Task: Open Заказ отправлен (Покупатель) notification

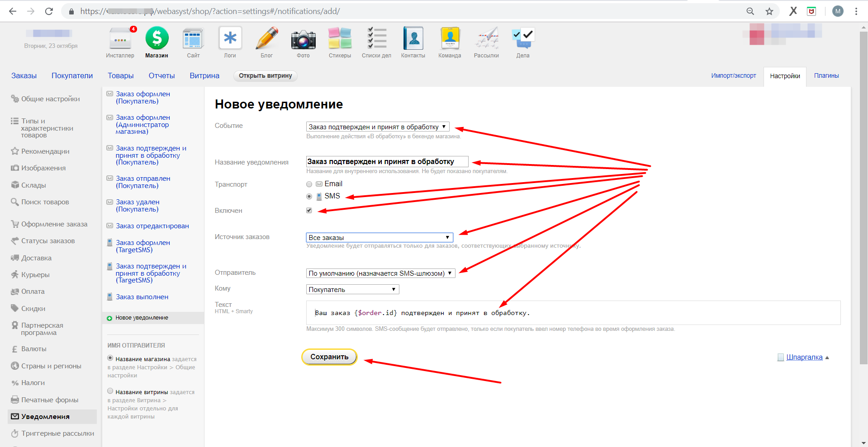Action: 143,182
